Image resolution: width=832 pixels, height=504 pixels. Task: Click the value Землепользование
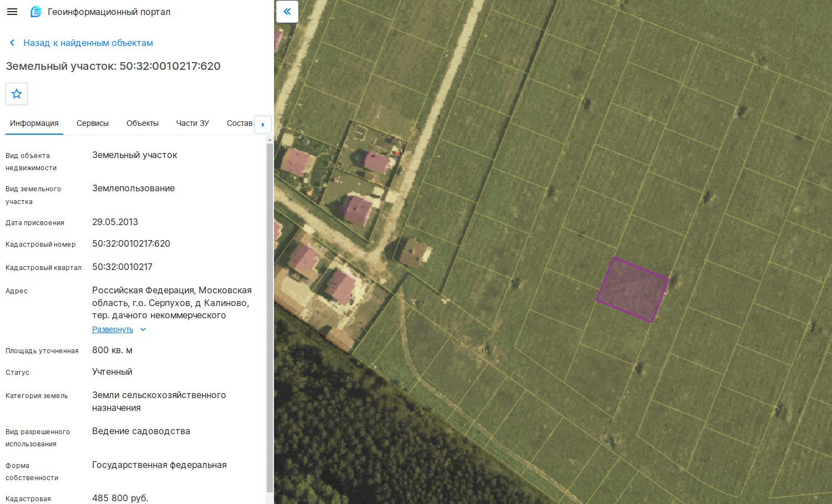tap(133, 188)
